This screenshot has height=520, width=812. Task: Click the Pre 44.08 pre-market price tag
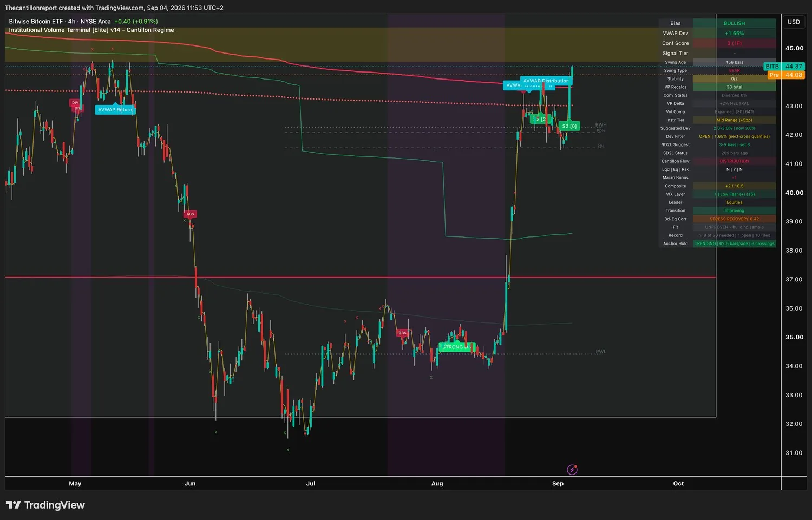[786, 75]
